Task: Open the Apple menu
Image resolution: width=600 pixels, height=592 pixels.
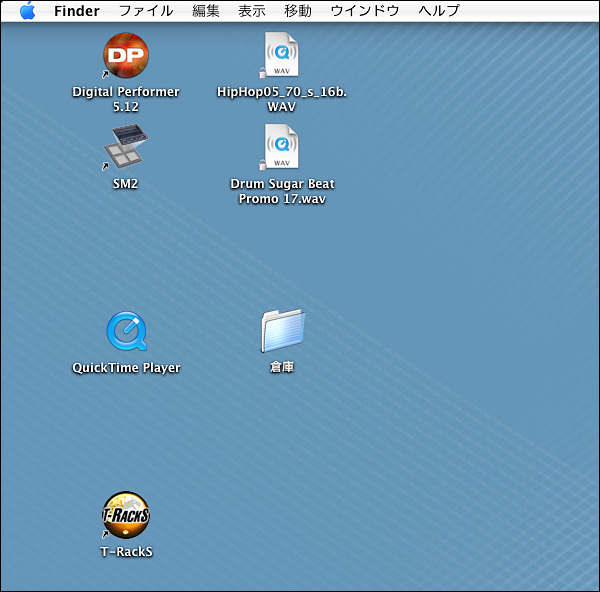Action: tap(28, 10)
